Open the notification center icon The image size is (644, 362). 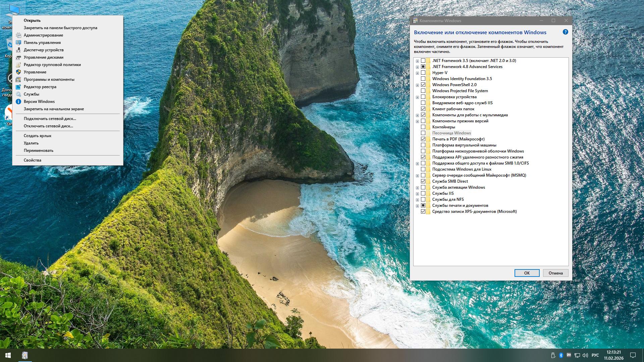[633, 355]
